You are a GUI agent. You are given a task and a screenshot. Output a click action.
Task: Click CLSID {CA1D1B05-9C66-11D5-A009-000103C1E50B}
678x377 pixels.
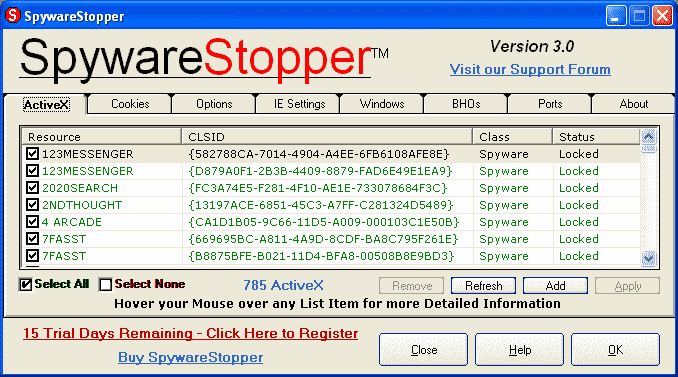(324, 222)
